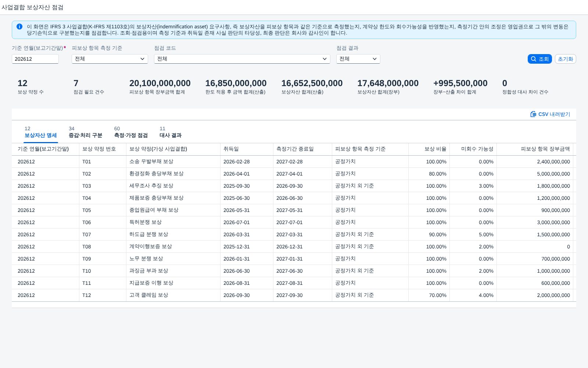
Task: Click the 80.00% 보상 비율 cell
Action: 429,174
